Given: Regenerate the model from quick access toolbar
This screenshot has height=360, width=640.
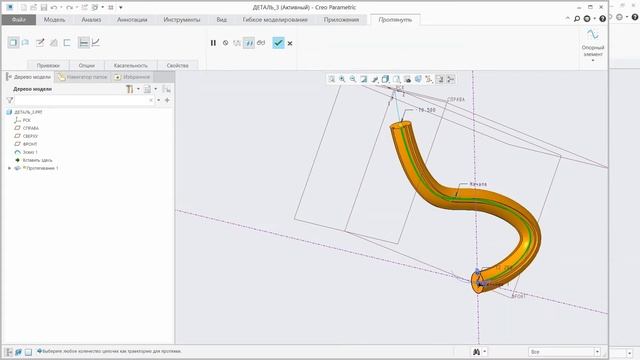Looking at the screenshot, I should pos(84,7).
